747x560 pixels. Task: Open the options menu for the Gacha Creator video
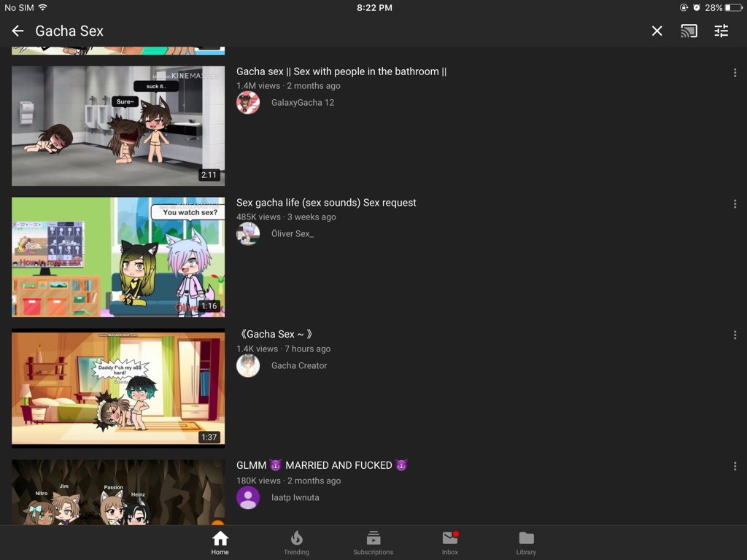[735, 335]
